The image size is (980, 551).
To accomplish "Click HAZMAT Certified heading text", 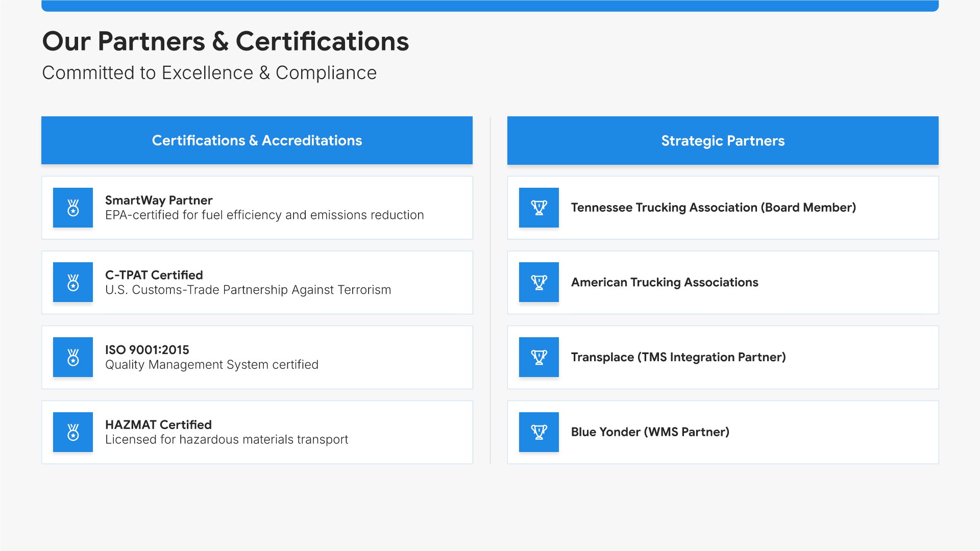I will [x=158, y=424].
